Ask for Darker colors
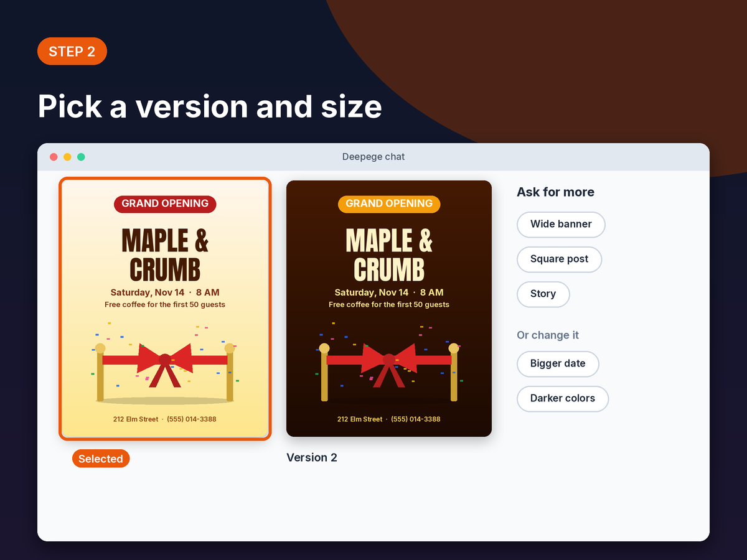Image resolution: width=747 pixels, height=560 pixels. 563,398
